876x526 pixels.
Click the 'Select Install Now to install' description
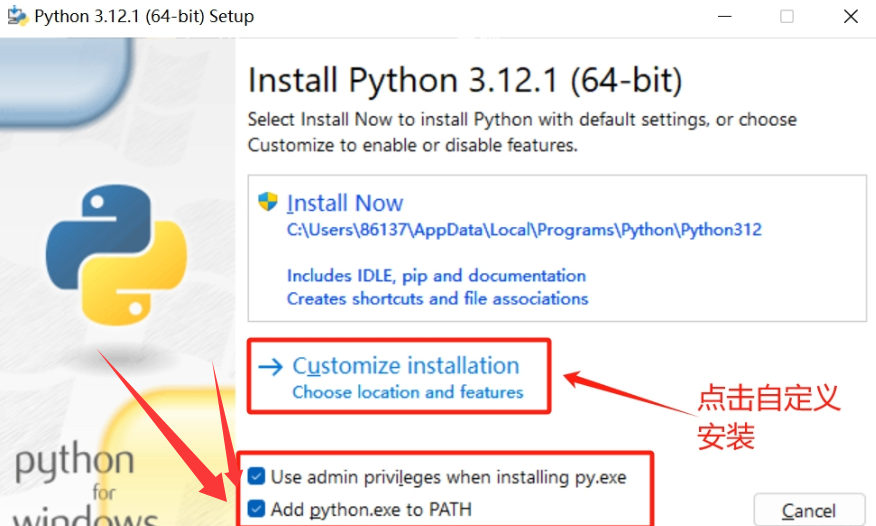(x=522, y=132)
